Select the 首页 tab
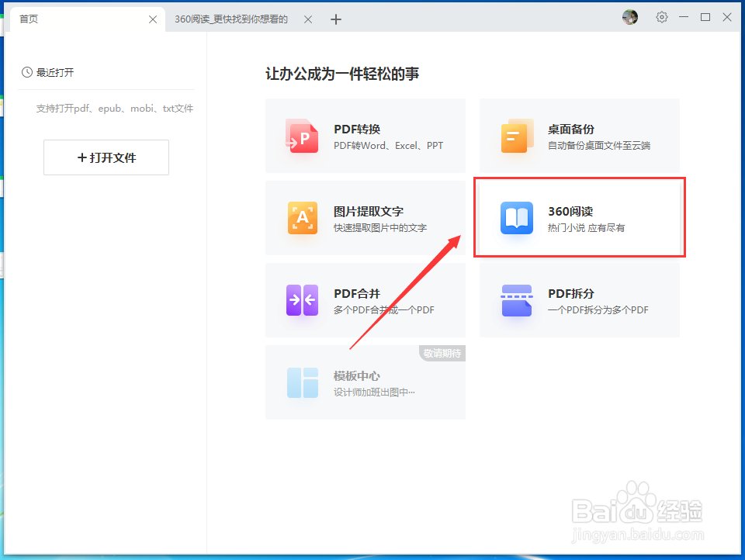Viewport: 745px width, 560px height. point(29,18)
